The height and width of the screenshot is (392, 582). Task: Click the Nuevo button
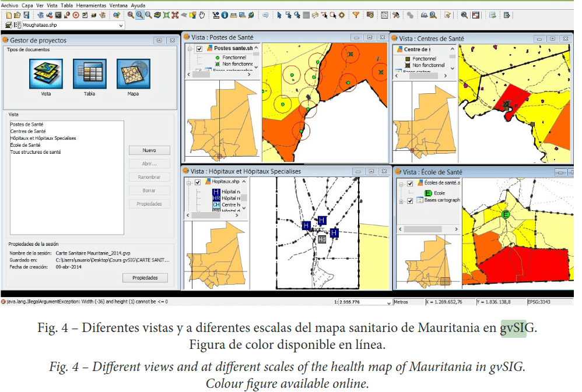coord(149,150)
